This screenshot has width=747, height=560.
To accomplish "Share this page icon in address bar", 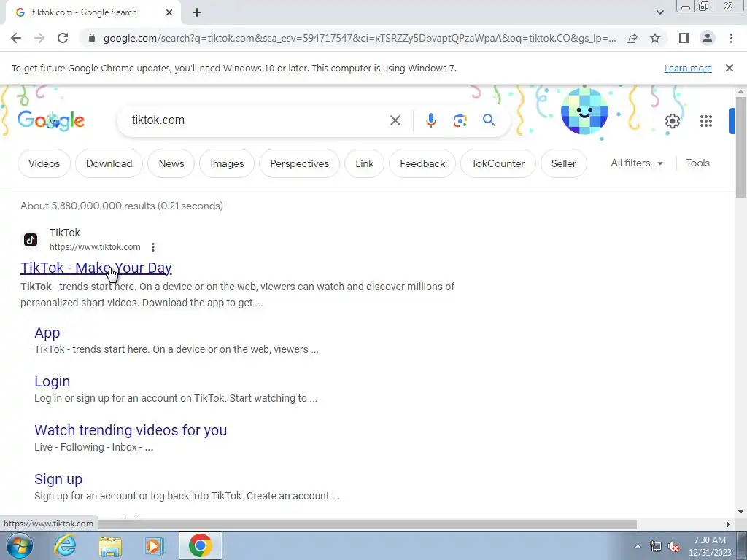I will (632, 38).
